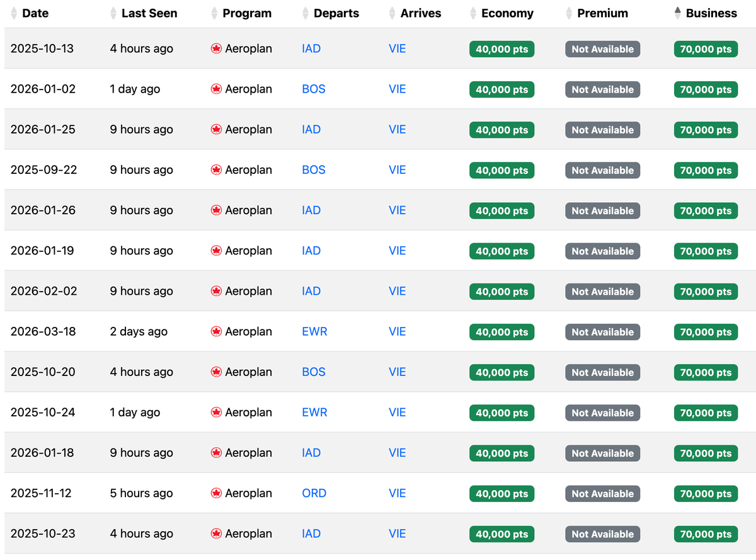Screen dimensions: 756x560
Task: Click the sort arrows beside Date header
Action: pyautogui.click(x=14, y=13)
